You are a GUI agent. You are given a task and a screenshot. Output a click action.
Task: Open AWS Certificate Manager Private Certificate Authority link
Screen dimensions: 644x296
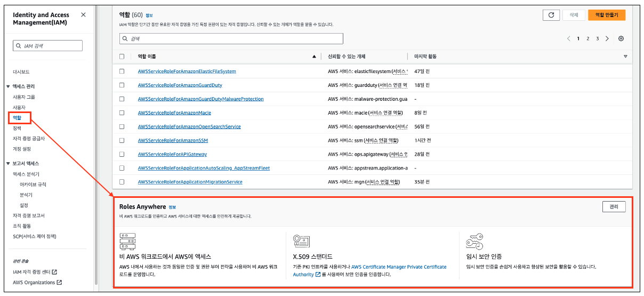(x=370, y=270)
